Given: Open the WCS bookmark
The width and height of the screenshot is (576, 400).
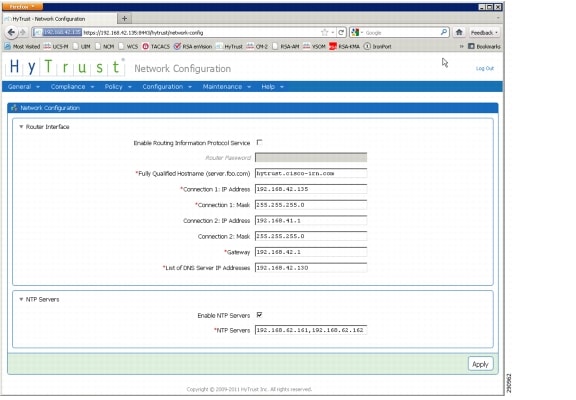Looking at the screenshot, I should point(128,47).
